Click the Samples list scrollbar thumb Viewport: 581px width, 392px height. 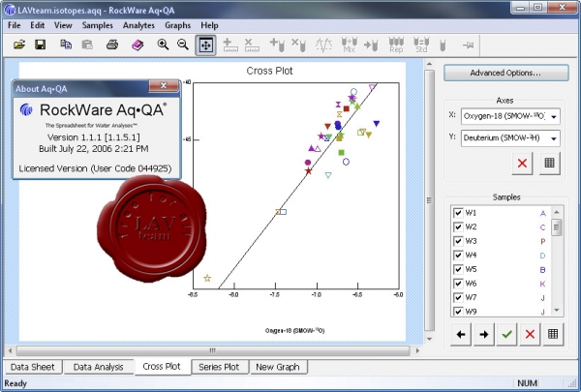coord(557,227)
